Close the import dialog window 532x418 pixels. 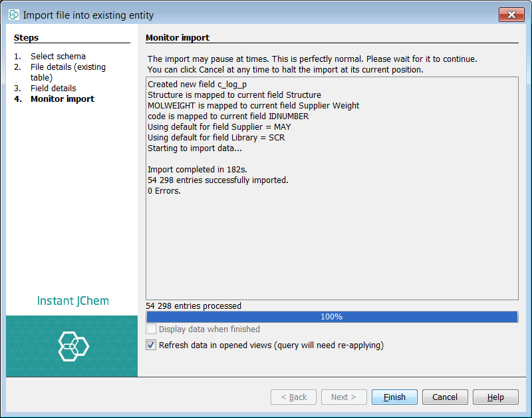coord(511,15)
